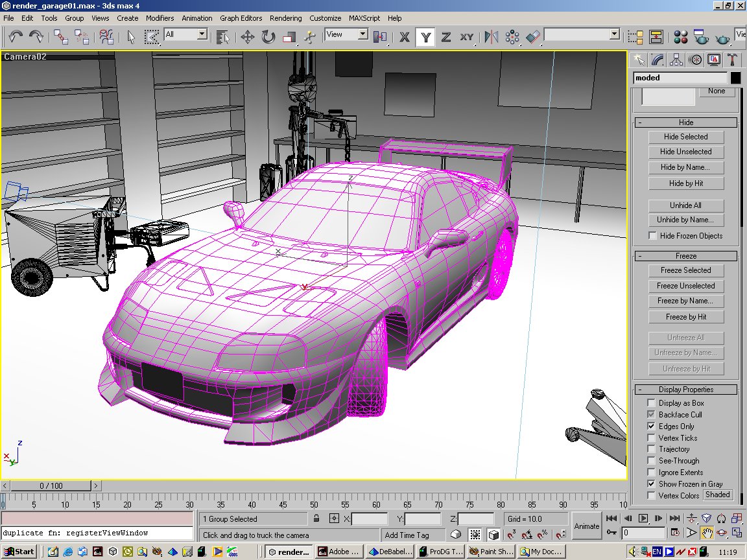Image resolution: width=747 pixels, height=560 pixels.
Task: Click the Hide Selected button
Action: point(685,137)
